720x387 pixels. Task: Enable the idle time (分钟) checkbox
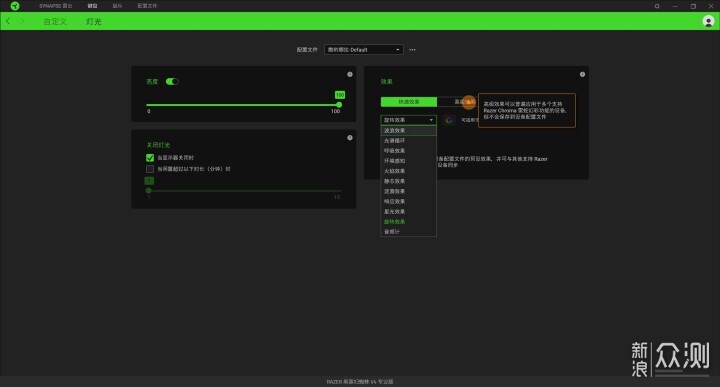[x=150, y=169]
